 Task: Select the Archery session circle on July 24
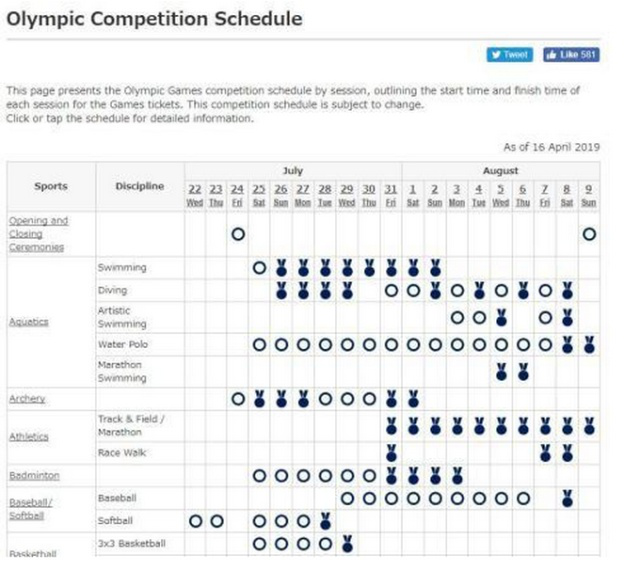click(x=238, y=398)
